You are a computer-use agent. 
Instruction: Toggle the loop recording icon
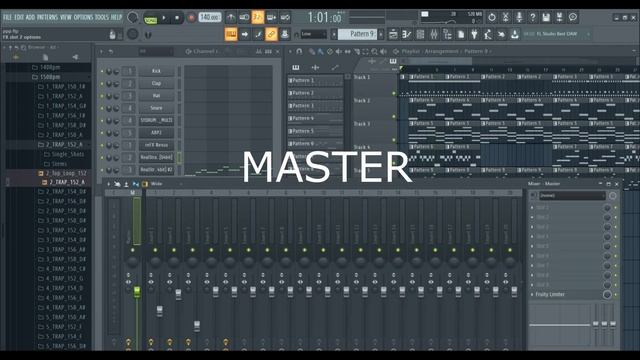point(285,18)
